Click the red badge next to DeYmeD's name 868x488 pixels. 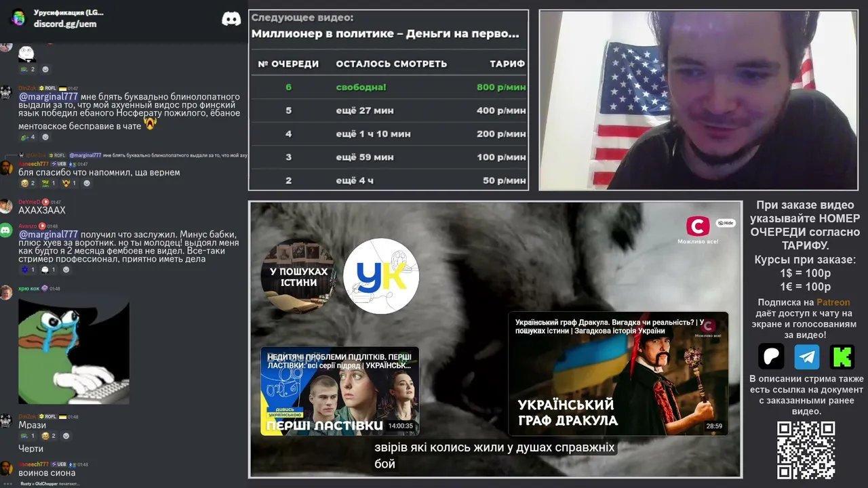45,202
